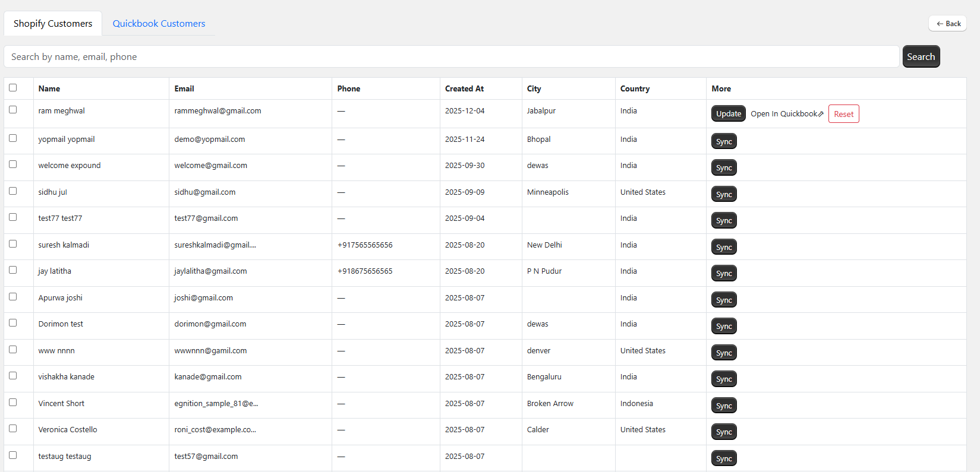The image size is (980, 472).
Task: Sync Veronica Costello to Quickbook
Action: click(724, 432)
